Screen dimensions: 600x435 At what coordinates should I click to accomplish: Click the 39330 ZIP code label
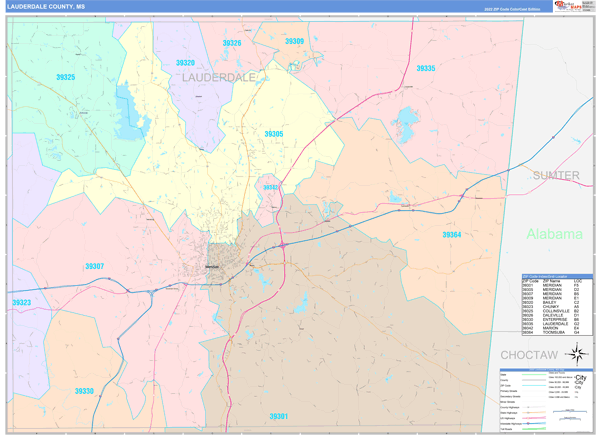(x=84, y=391)
